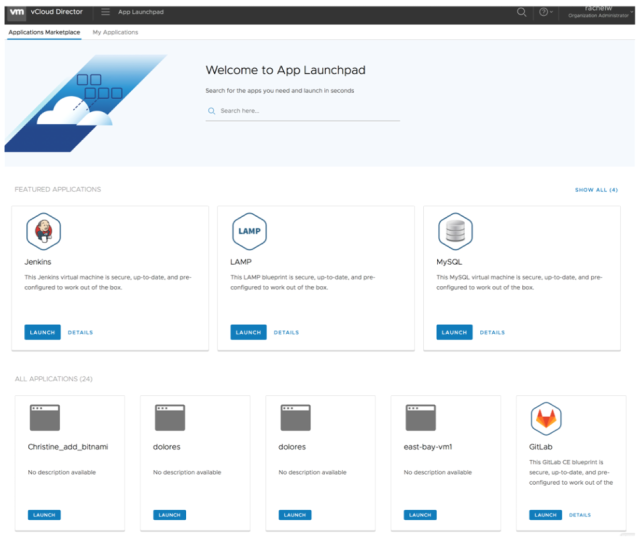639x540 pixels.
Task: Switch to the My Applications tab
Action: (115, 32)
